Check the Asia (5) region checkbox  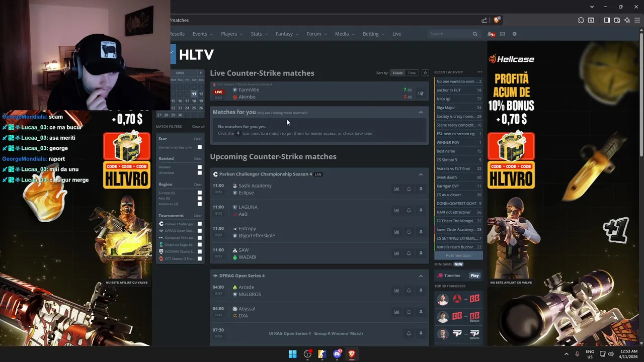click(200, 198)
